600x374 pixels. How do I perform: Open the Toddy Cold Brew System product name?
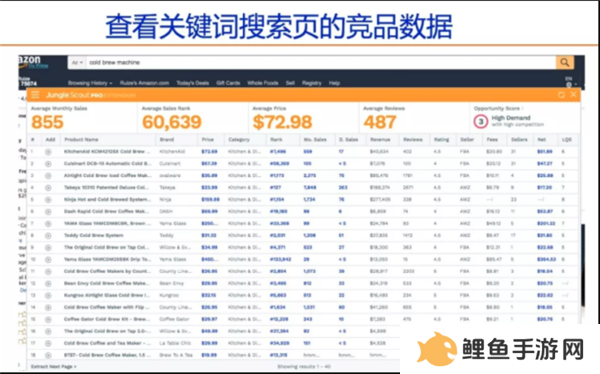pyautogui.click(x=94, y=235)
